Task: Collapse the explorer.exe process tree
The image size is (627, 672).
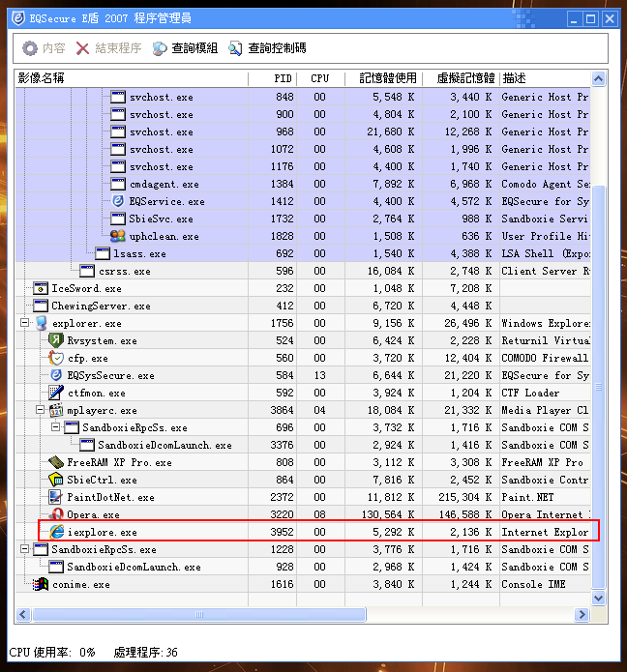Action: point(25,323)
